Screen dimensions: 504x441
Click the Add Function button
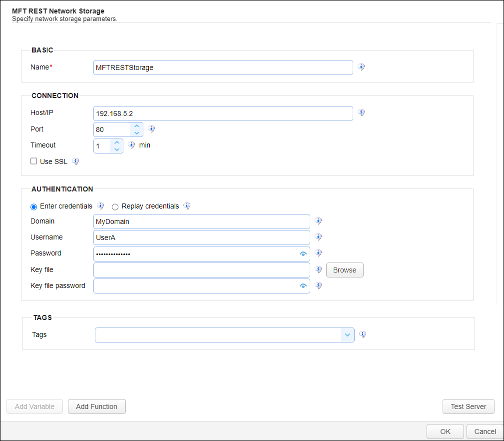(x=97, y=406)
